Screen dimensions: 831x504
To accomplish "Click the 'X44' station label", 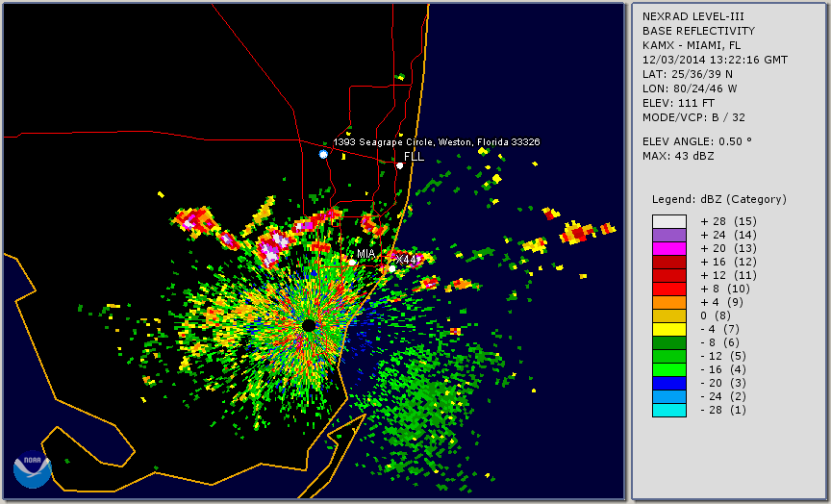I will click(x=406, y=260).
